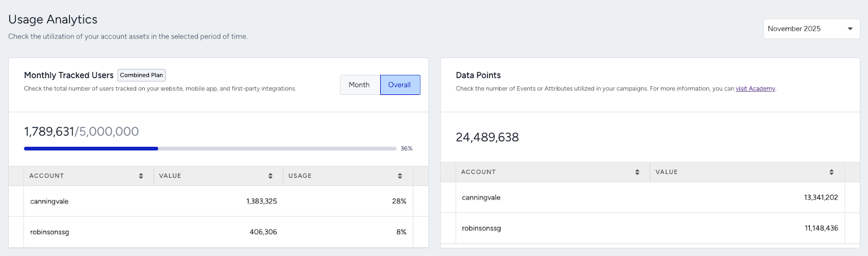Click the Combined Plan badge
Viewport: 868px width, 256px height.
click(142, 75)
